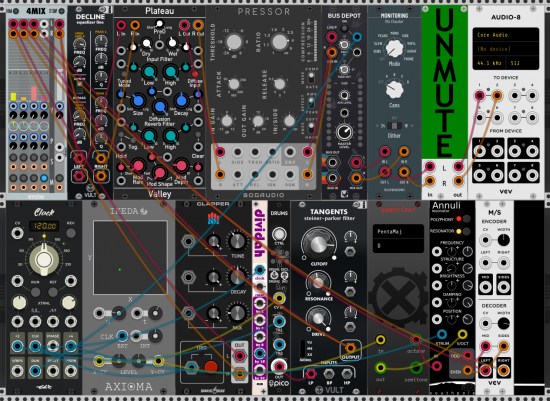Click the X-CV output jack on Ikeda
The image size is (550, 401).
(x=99, y=360)
